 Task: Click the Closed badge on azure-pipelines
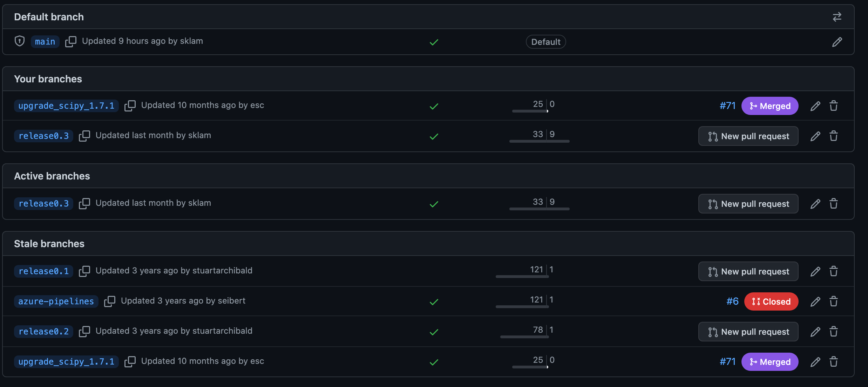pyautogui.click(x=771, y=301)
